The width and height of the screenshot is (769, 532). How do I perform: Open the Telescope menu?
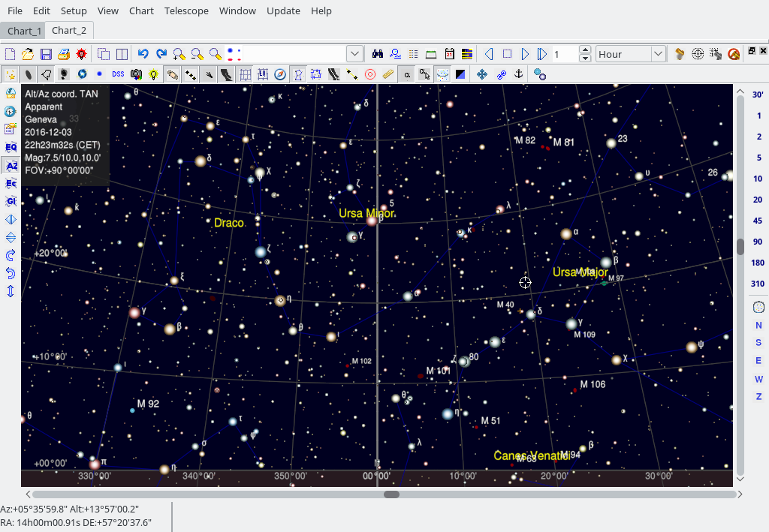tap(186, 11)
